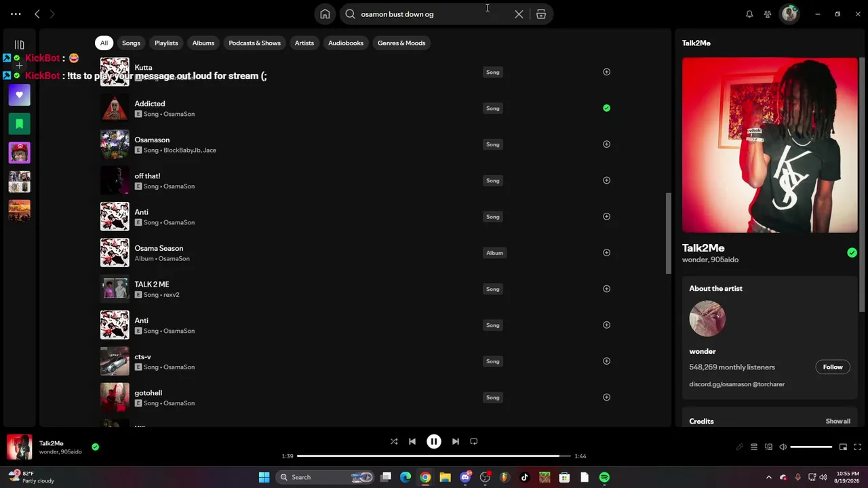Select the All filter chip
This screenshot has width=868, height=488.
pos(104,43)
